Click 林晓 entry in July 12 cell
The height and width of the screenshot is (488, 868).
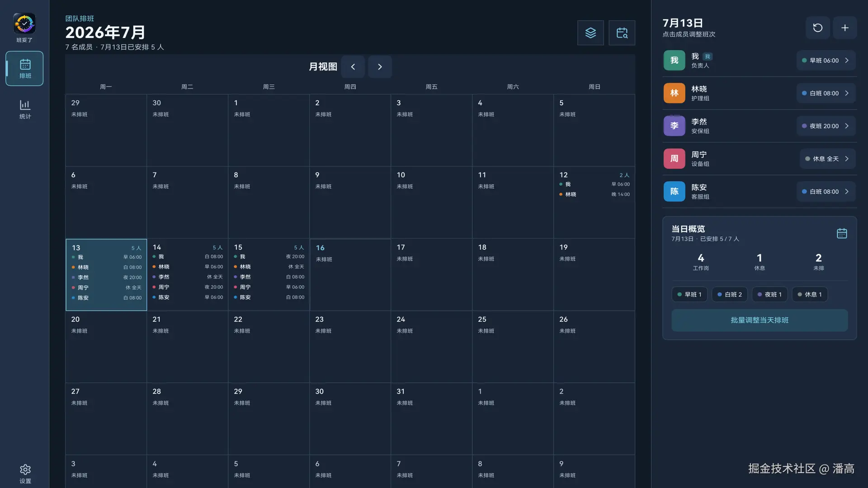(x=594, y=194)
